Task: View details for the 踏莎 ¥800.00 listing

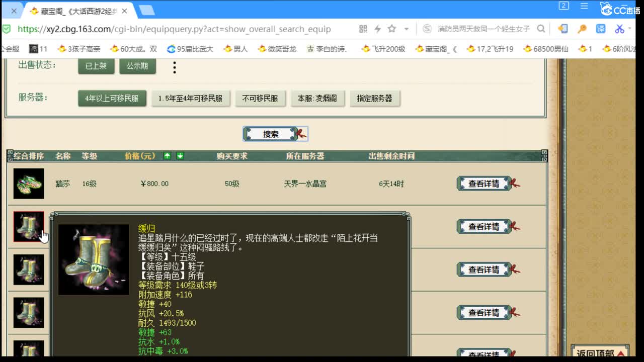Action: click(488, 184)
